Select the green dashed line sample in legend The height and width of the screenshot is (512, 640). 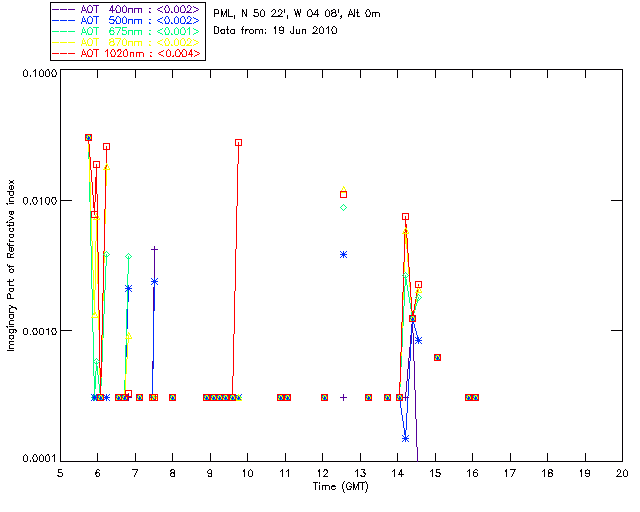click(x=64, y=31)
